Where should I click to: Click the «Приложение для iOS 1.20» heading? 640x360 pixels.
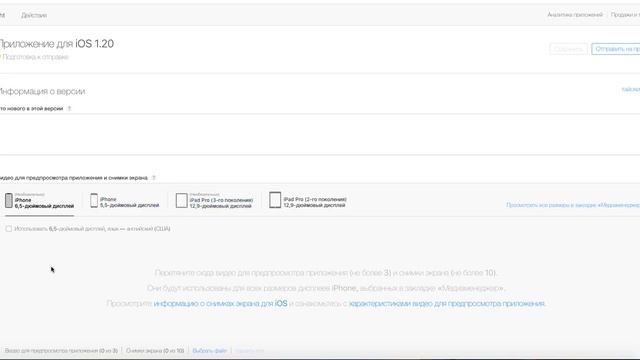click(x=56, y=44)
